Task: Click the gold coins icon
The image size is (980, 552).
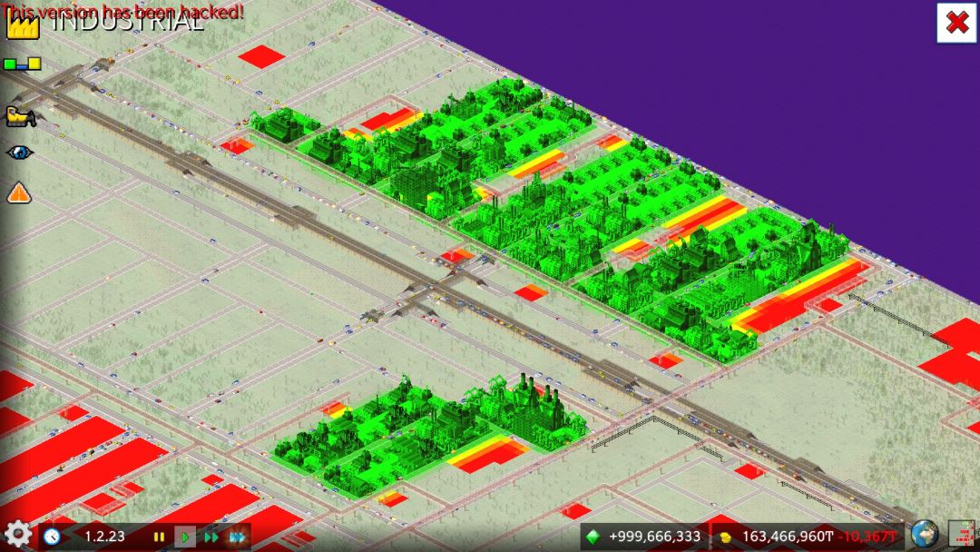Action: (x=725, y=537)
